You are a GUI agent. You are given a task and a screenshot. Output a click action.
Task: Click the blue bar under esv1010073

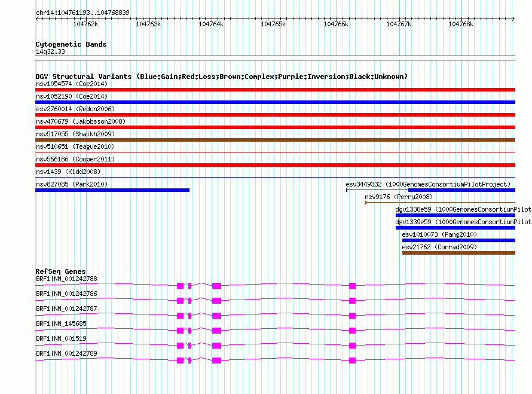tap(458, 240)
